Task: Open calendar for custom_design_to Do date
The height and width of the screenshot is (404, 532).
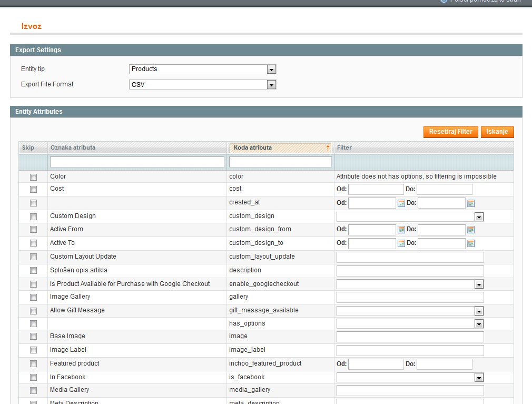Action: [x=471, y=243]
